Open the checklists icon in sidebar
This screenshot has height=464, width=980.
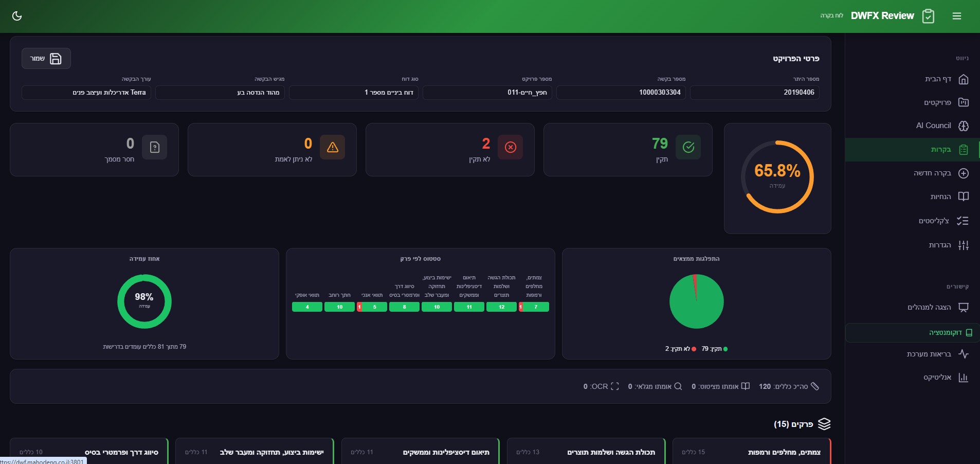[962, 221]
